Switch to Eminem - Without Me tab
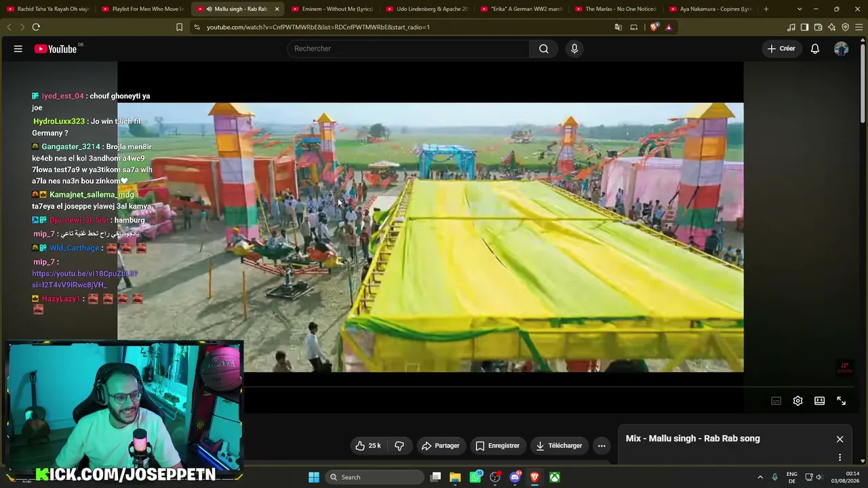 [x=332, y=9]
